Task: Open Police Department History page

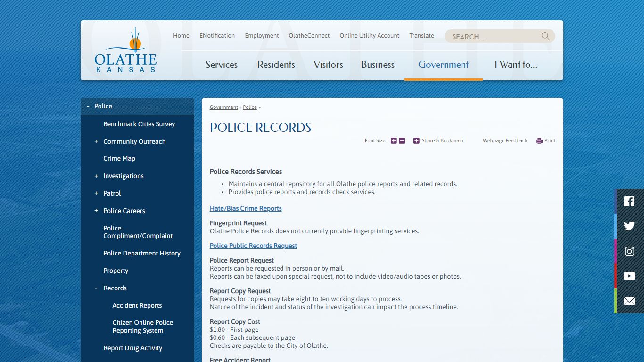Action: click(142, 254)
